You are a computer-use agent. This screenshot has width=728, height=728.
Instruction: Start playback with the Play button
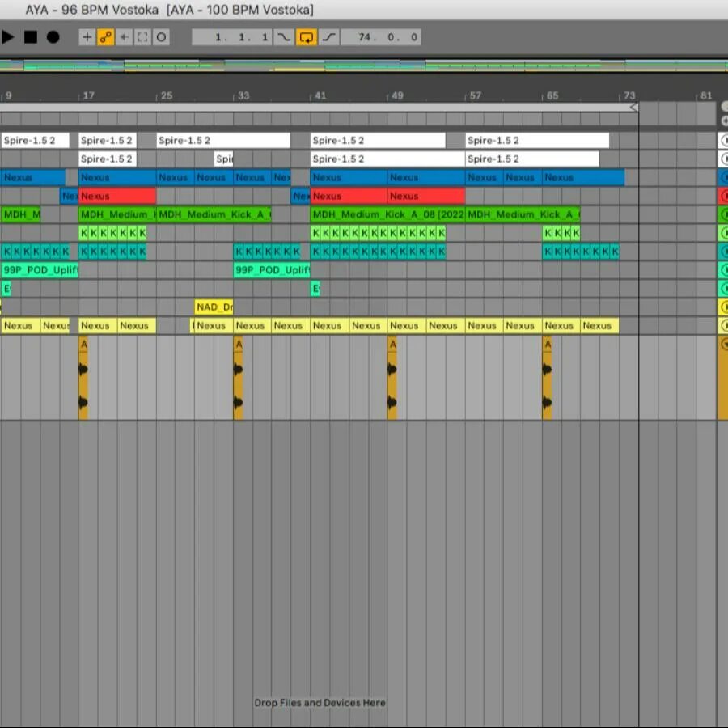[x=8, y=37]
